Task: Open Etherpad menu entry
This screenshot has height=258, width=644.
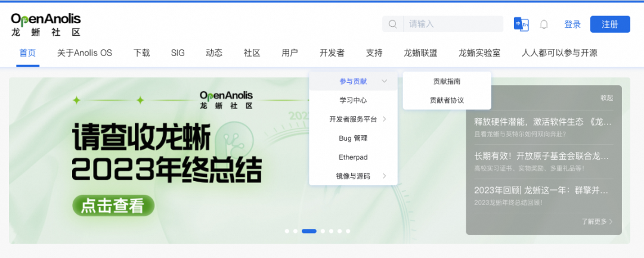Action: pos(353,157)
